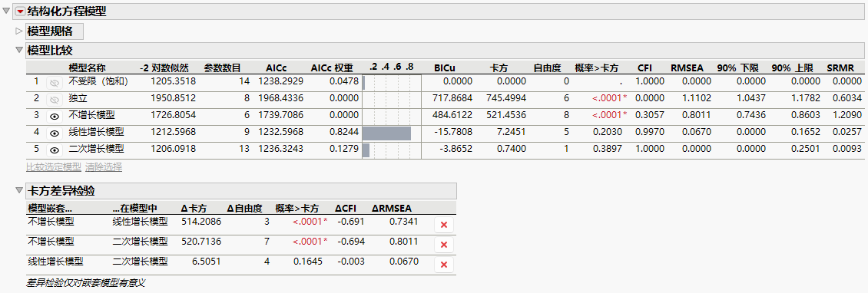Click the -2 对数似然 column header
Image resolution: width=868 pixels, height=293 pixels.
point(164,68)
